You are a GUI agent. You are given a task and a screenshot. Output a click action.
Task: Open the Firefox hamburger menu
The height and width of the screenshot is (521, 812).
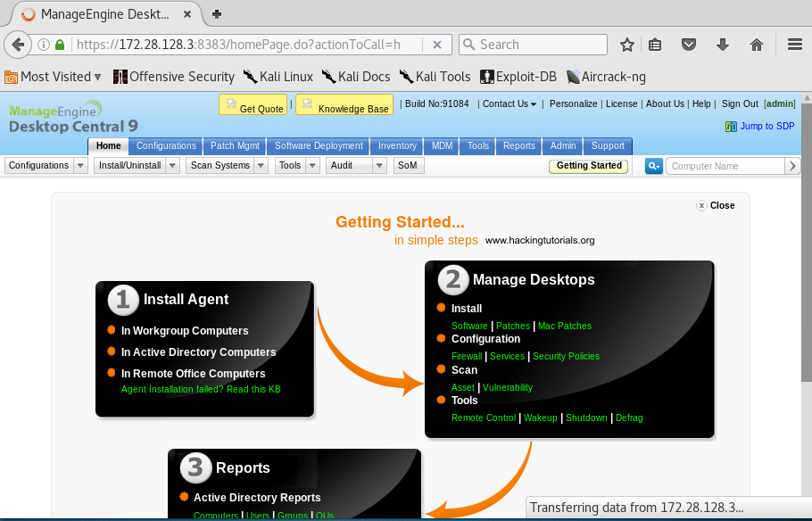794,45
